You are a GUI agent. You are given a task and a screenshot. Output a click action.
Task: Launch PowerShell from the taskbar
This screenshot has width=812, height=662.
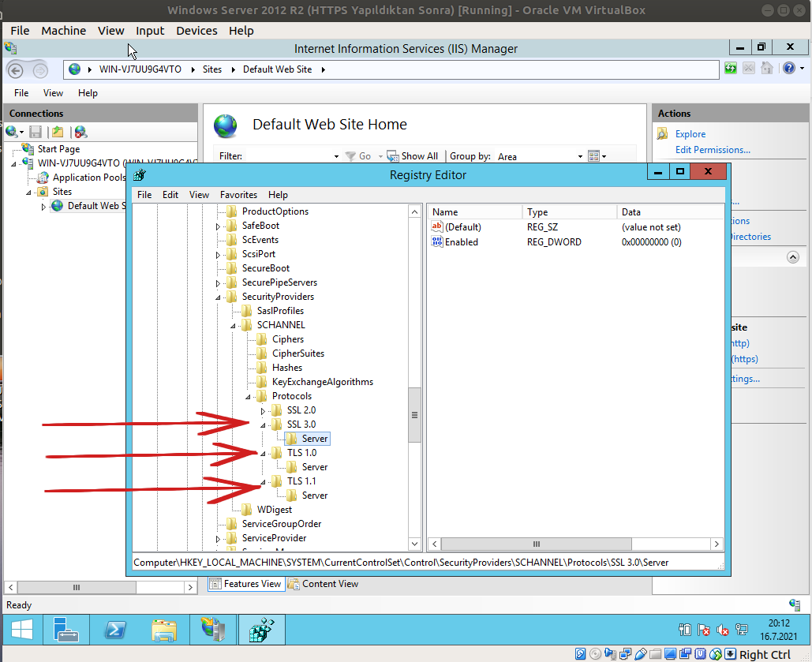(x=115, y=630)
